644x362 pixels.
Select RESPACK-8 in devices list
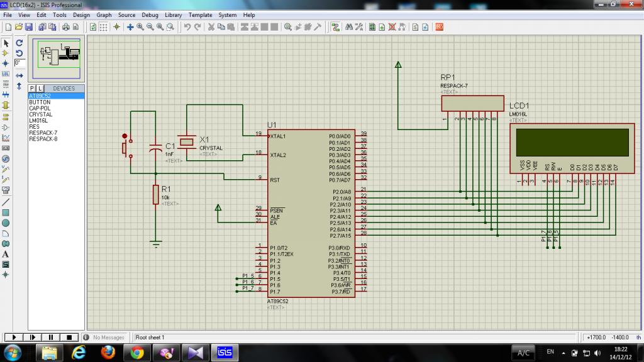56,139
